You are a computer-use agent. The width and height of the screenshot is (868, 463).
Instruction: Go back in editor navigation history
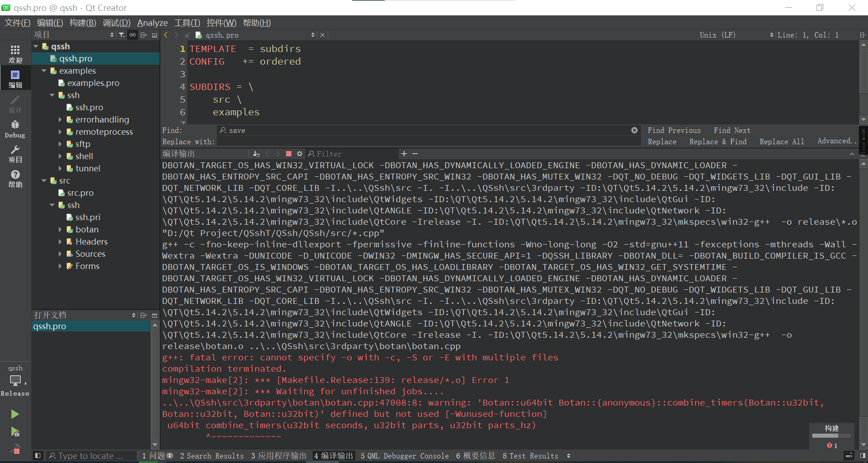click(166, 35)
